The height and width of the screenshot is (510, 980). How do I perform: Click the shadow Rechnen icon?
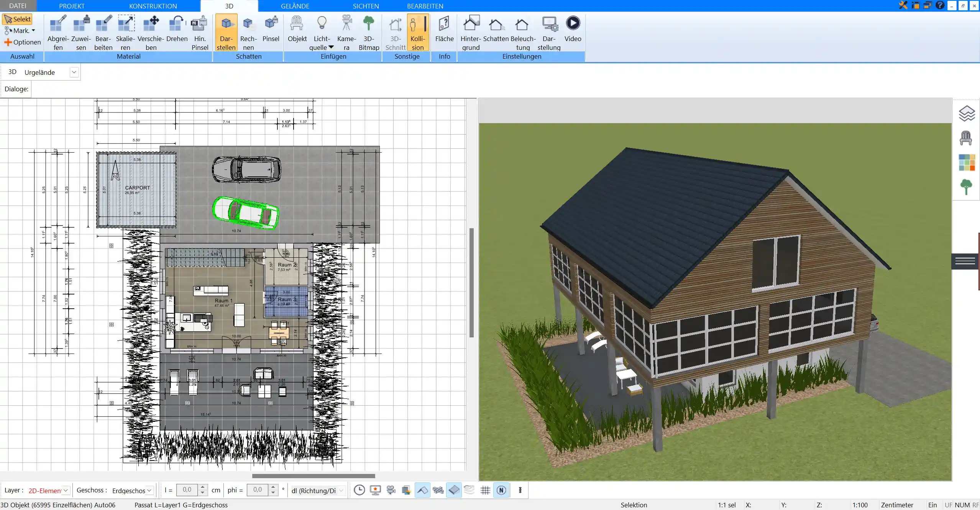(x=248, y=33)
